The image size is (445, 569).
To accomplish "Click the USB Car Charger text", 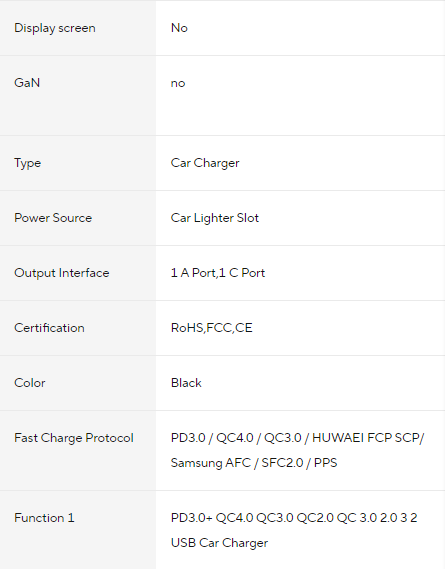I will (219, 543).
